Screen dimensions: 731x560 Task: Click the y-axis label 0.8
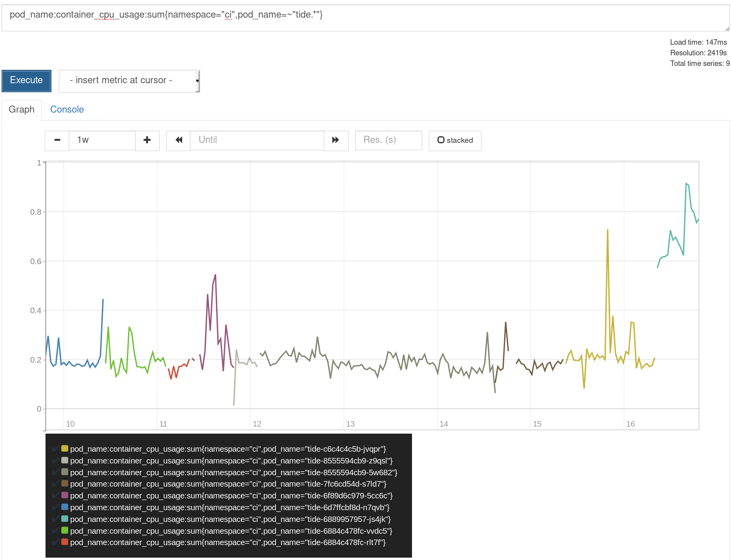[x=36, y=212]
